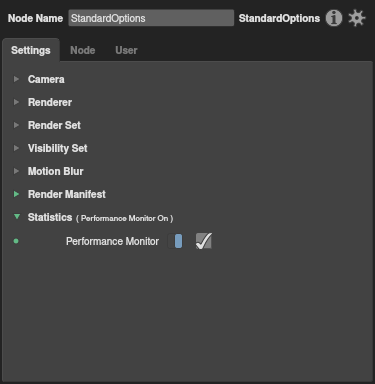Image resolution: width=375 pixels, height=384 pixels.
Task: Click the StandardOptions node type label
Action: [279, 18]
